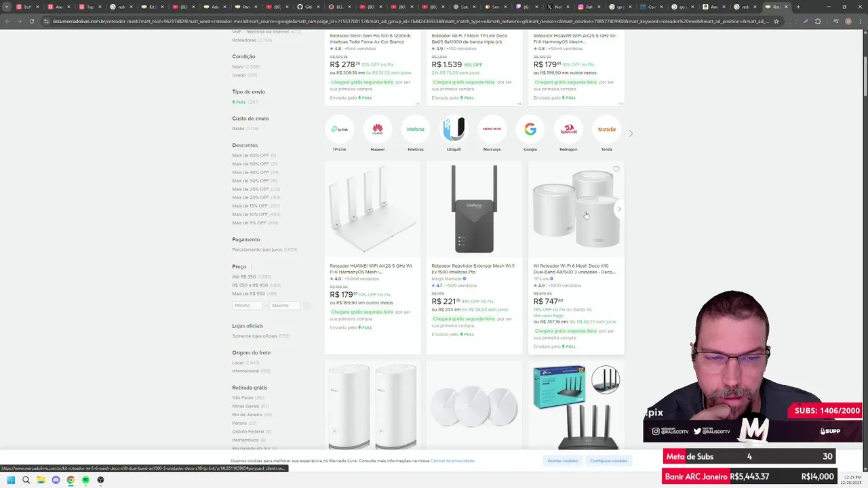Favorite the Deco X10 kit with heart icon

click(x=616, y=169)
